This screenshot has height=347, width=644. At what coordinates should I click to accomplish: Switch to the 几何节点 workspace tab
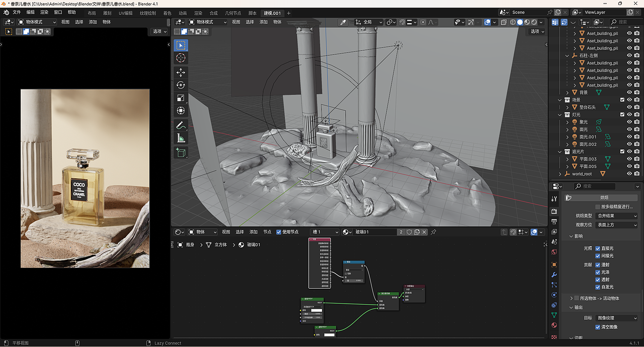pos(233,13)
